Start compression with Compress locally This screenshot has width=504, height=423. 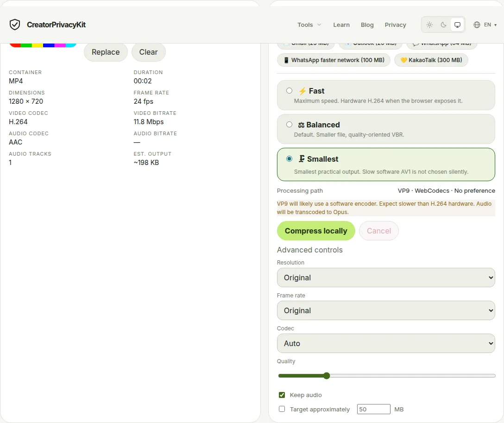(316, 231)
